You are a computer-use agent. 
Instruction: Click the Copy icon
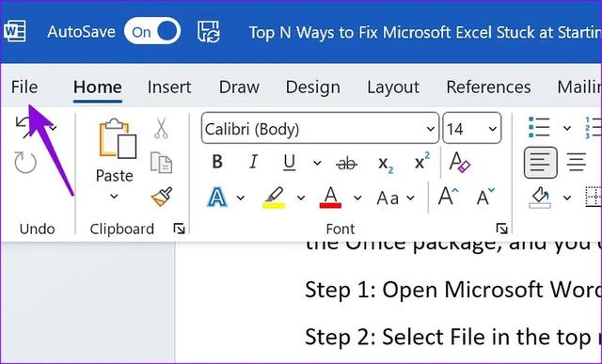(161, 163)
